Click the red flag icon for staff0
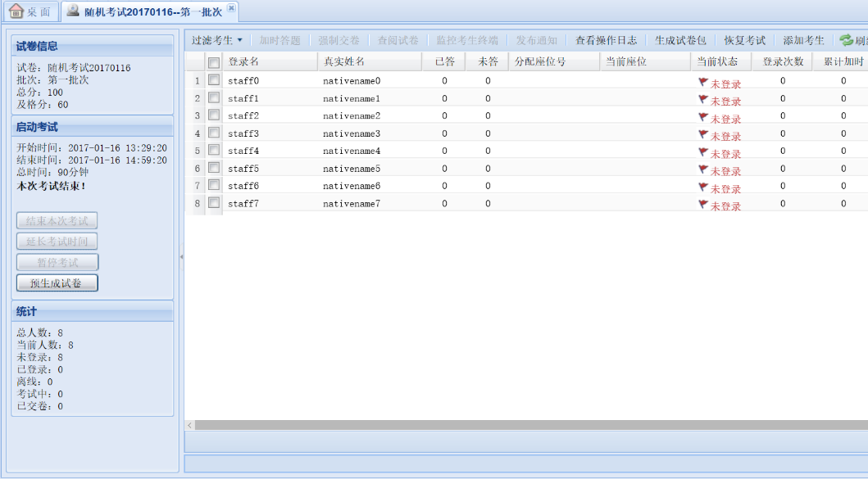868x479 pixels. (702, 82)
